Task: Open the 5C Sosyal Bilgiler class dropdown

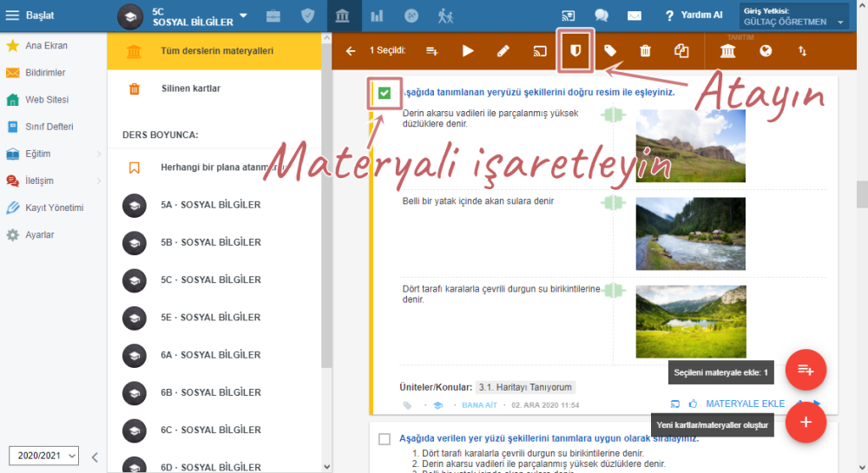Action: click(x=244, y=16)
